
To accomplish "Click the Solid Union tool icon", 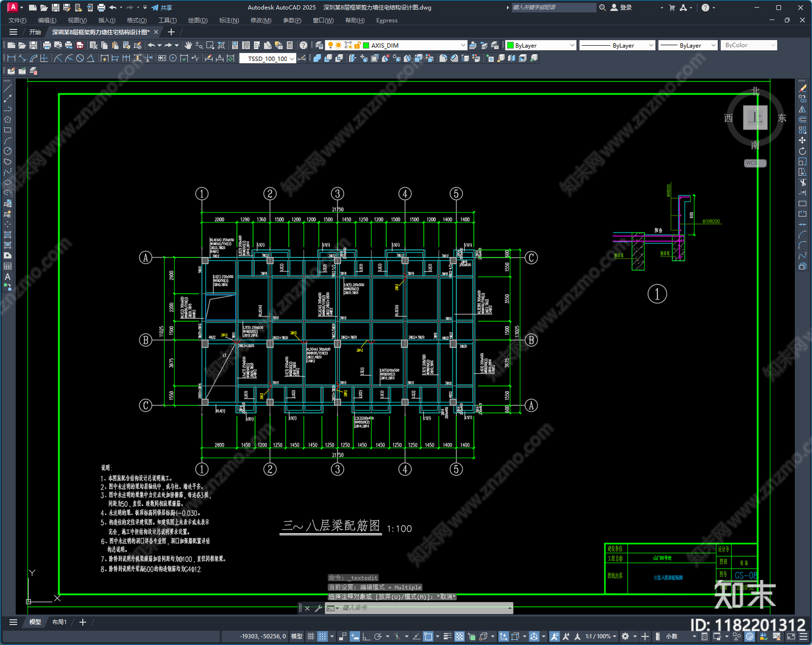I will point(317,58).
